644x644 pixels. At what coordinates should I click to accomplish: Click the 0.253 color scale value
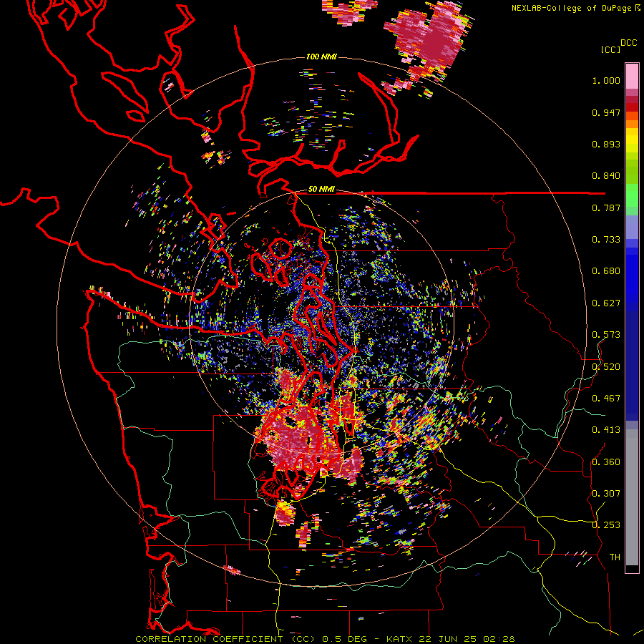coord(606,525)
